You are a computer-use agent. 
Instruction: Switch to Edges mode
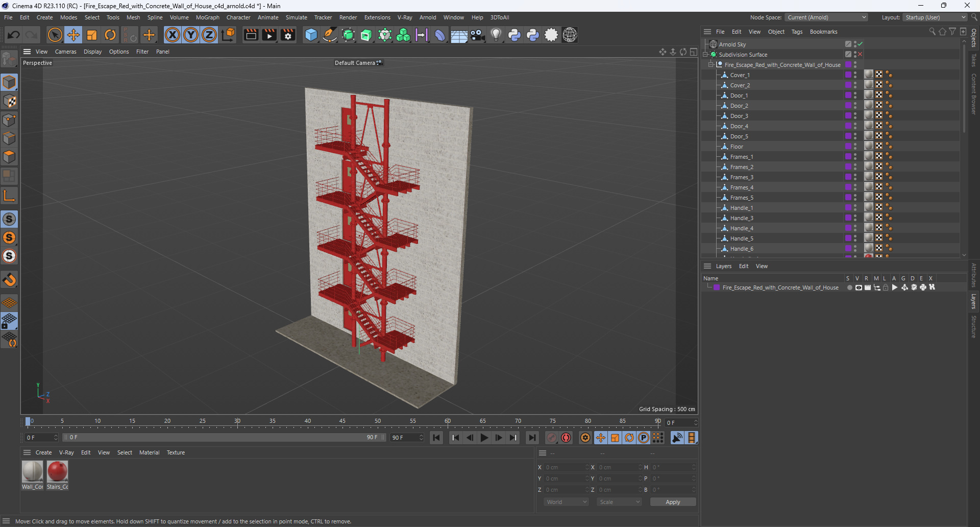9,138
